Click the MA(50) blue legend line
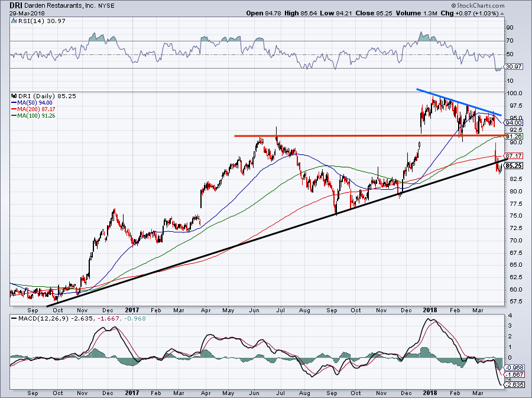This screenshot has height=398, width=532. pyautogui.click(x=14, y=103)
